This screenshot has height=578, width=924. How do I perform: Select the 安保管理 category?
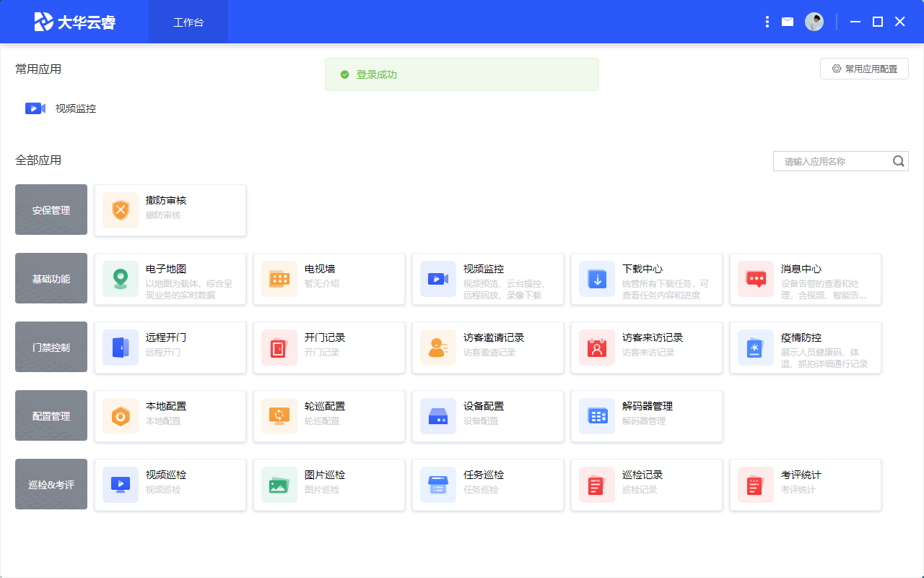coord(51,210)
